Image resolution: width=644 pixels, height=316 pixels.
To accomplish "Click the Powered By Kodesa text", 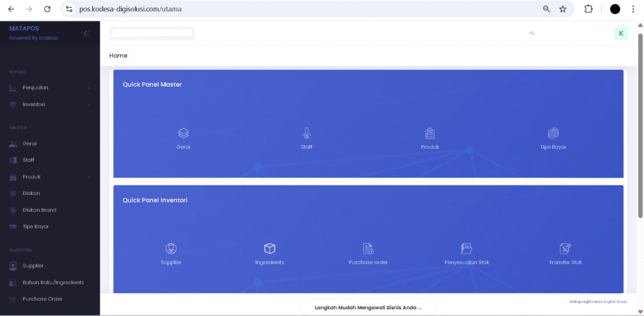I will point(33,38).
